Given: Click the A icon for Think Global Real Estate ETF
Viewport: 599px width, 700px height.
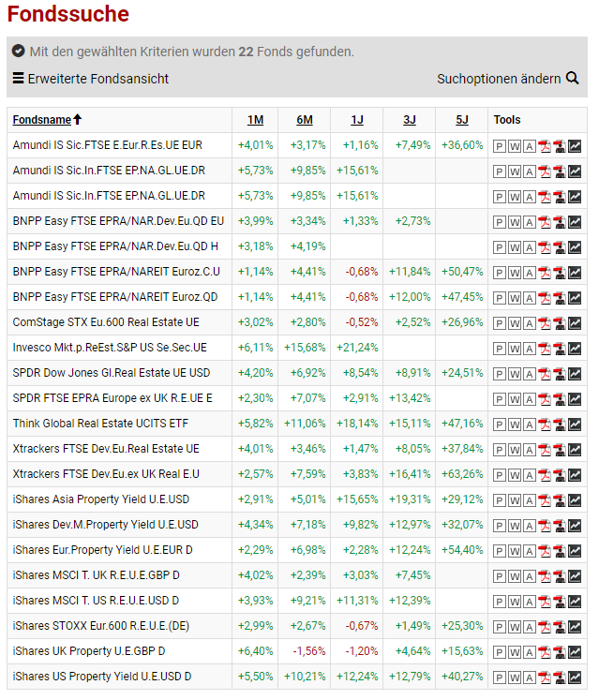Looking at the screenshot, I should click(x=530, y=424).
